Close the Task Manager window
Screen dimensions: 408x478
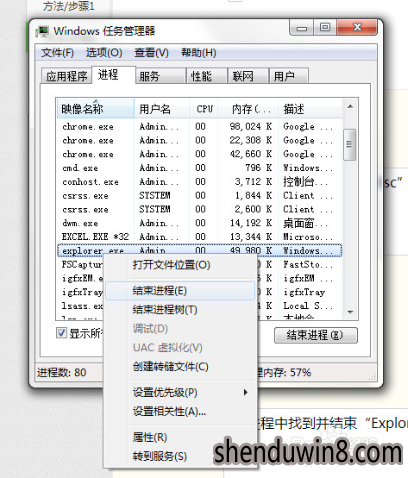357,27
